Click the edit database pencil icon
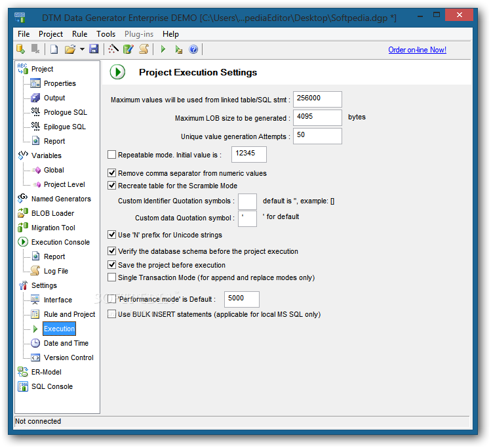 (128, 49)
